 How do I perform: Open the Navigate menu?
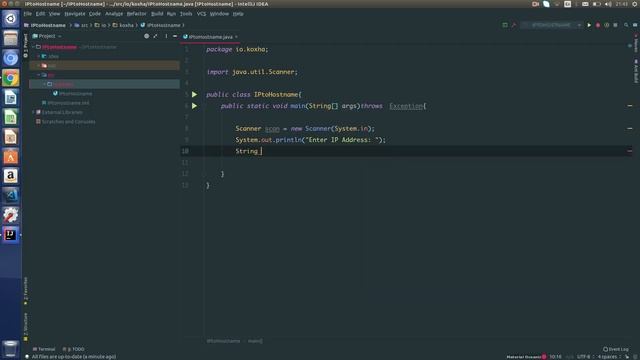[75, 14]
